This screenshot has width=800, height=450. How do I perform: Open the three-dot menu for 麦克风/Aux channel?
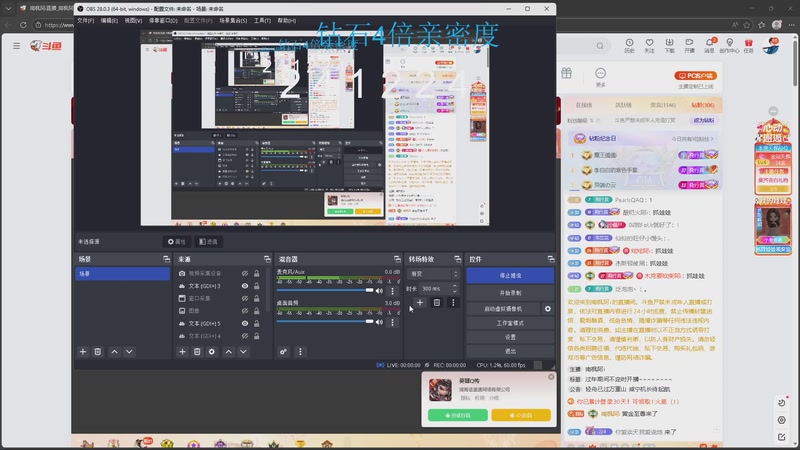coord(392,291)
